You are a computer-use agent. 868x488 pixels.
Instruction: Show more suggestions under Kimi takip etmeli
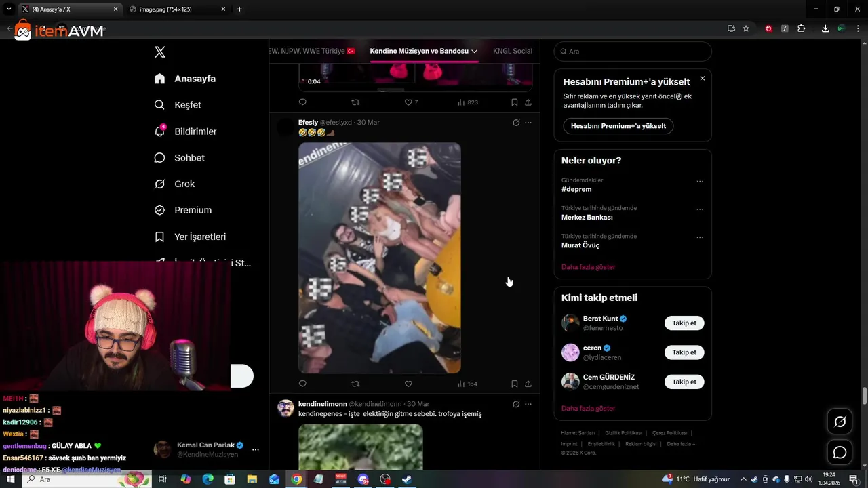pos(589,409)
